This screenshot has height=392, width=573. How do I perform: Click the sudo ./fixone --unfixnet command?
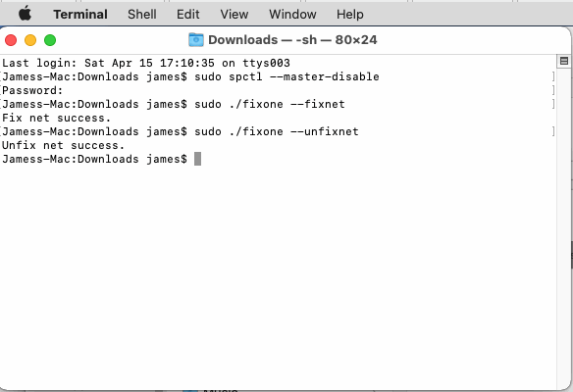277,131
